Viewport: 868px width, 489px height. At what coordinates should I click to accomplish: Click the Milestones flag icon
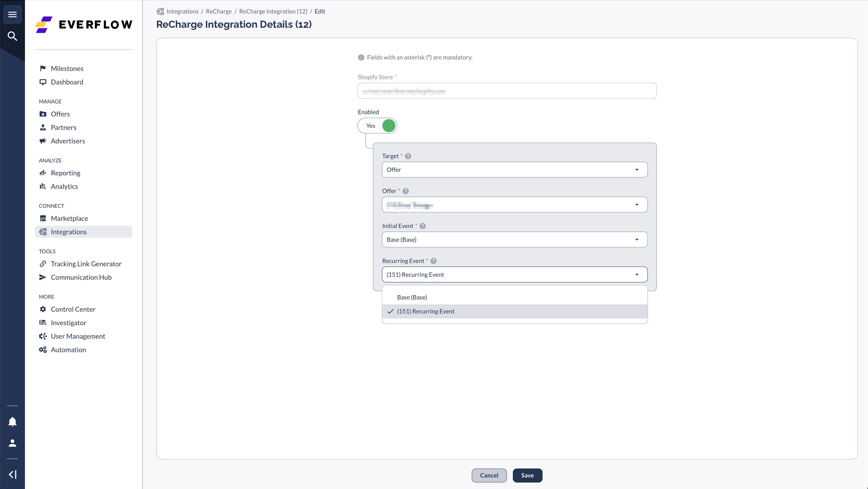(x=43, y=68)
